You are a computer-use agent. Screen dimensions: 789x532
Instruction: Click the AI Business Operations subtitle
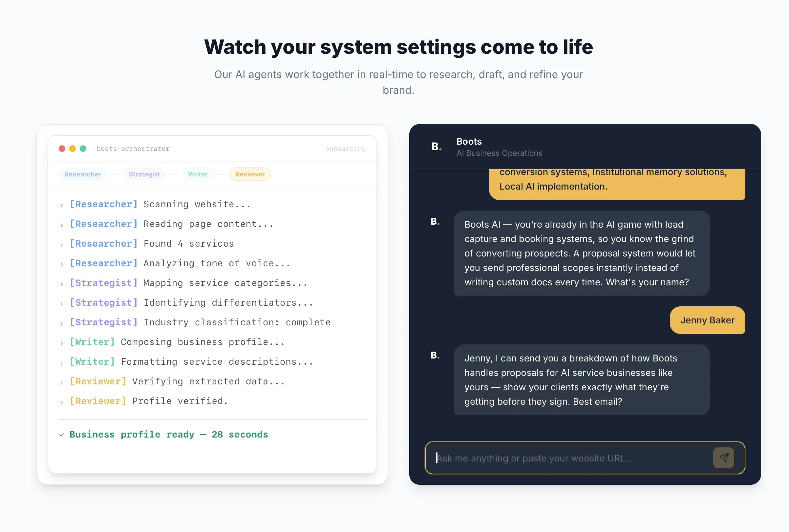point(499,153)
